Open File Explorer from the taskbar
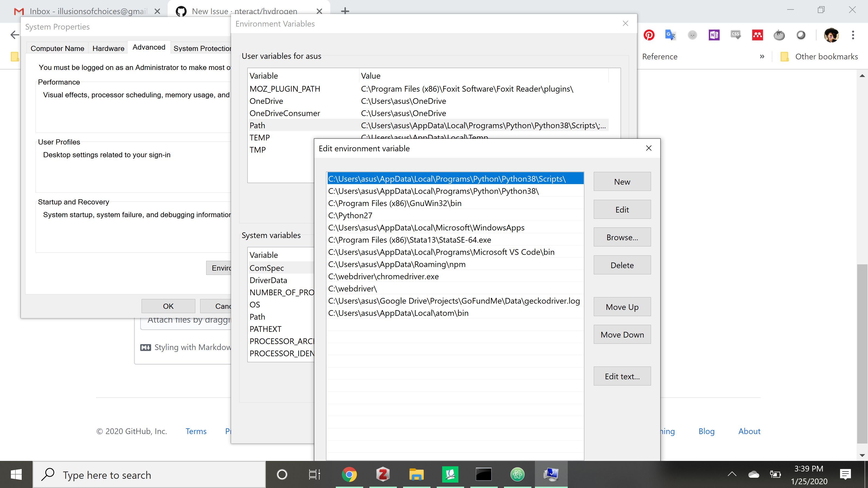The height and width of the screenshot is (488, 868). [416, 474]
